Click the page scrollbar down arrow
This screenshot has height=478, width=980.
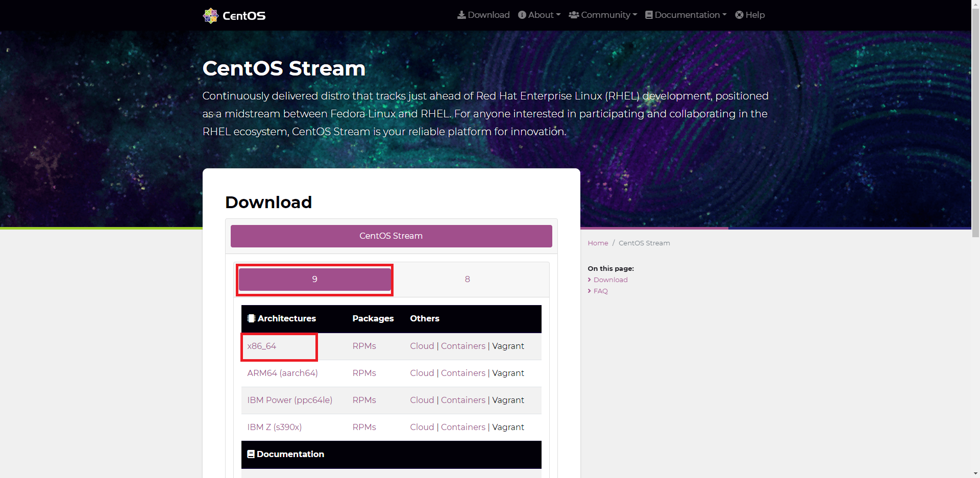[x=976, y=473]
